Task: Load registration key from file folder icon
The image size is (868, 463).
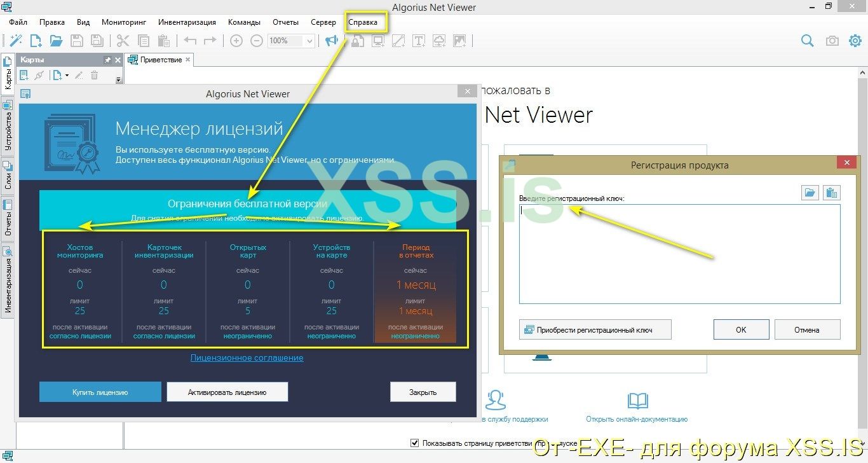Action: (x=810, y=193)
